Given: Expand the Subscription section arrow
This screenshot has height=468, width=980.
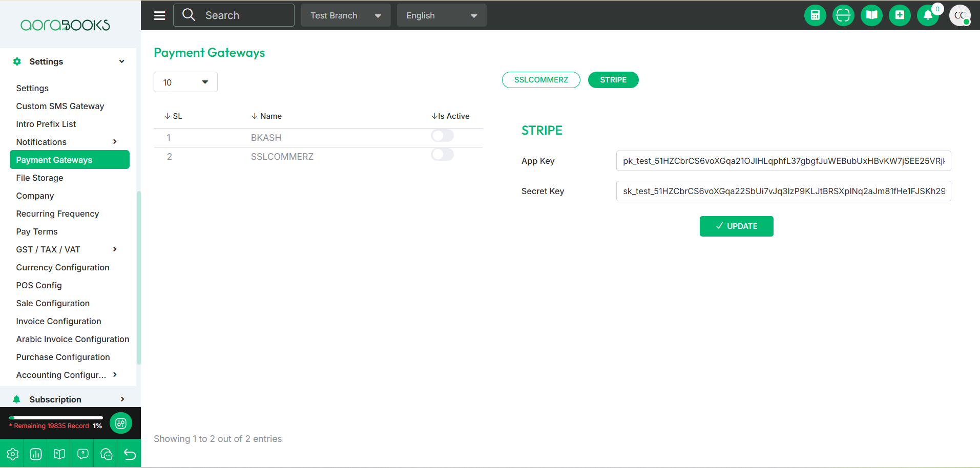Looking at the screenshot, I should coord(122,399).
